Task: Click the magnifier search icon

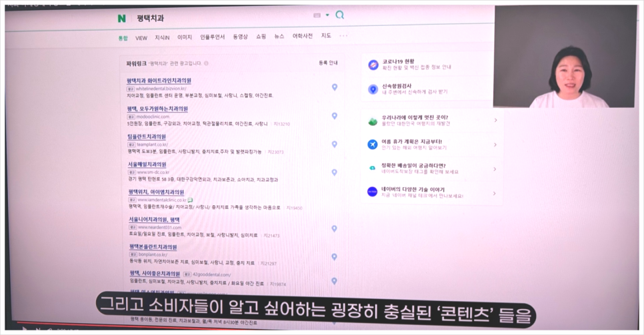Action: point(340,15)
